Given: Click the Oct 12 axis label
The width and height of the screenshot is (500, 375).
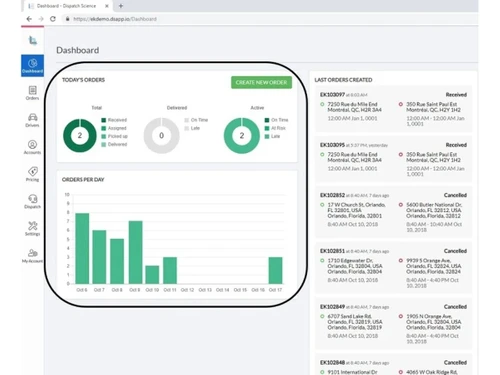Looking at the screenshot, I should (187, 290).
